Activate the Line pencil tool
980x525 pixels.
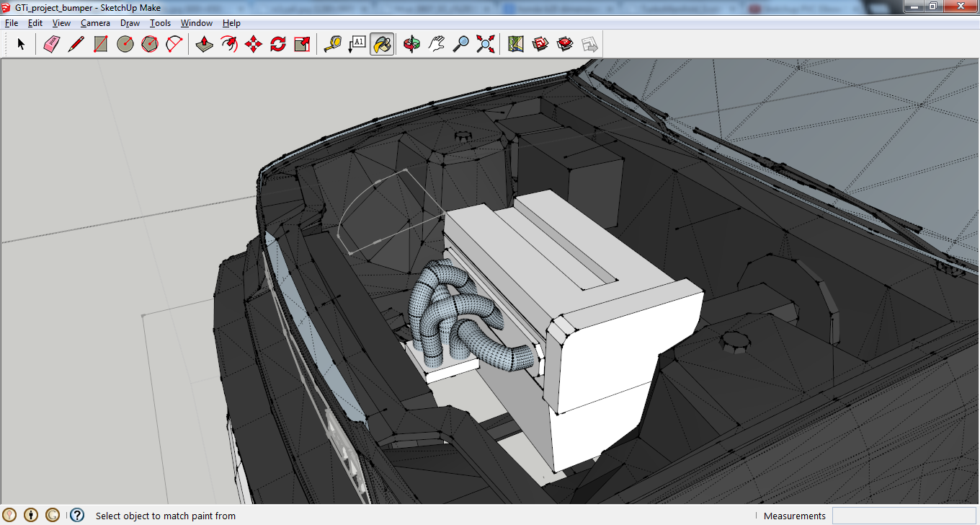(76, 45)
